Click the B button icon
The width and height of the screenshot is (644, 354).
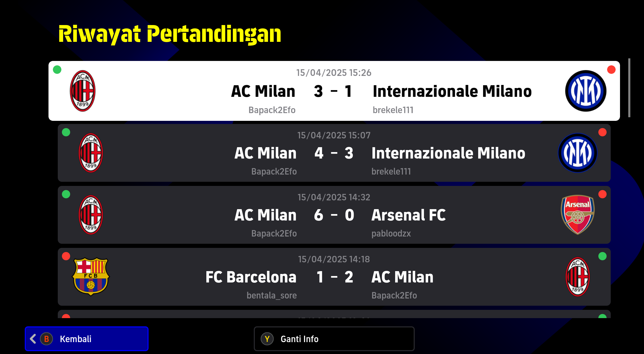tap(46, 339)
